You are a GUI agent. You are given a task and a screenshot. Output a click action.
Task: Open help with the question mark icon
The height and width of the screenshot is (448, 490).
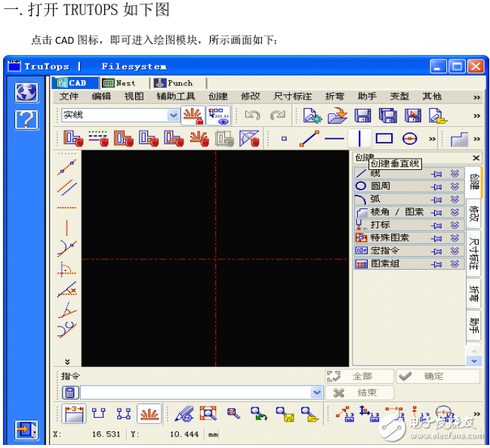tap(26, 119)
